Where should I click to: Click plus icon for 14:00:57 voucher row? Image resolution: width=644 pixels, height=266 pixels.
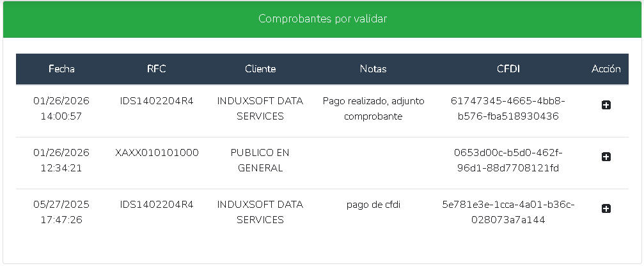click(606, 105)
